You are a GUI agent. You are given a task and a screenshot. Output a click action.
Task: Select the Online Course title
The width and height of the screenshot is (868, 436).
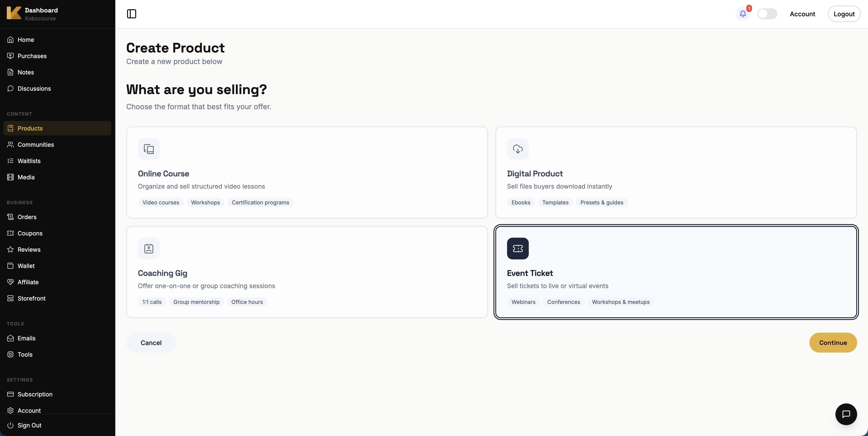[x=164, y=173]
